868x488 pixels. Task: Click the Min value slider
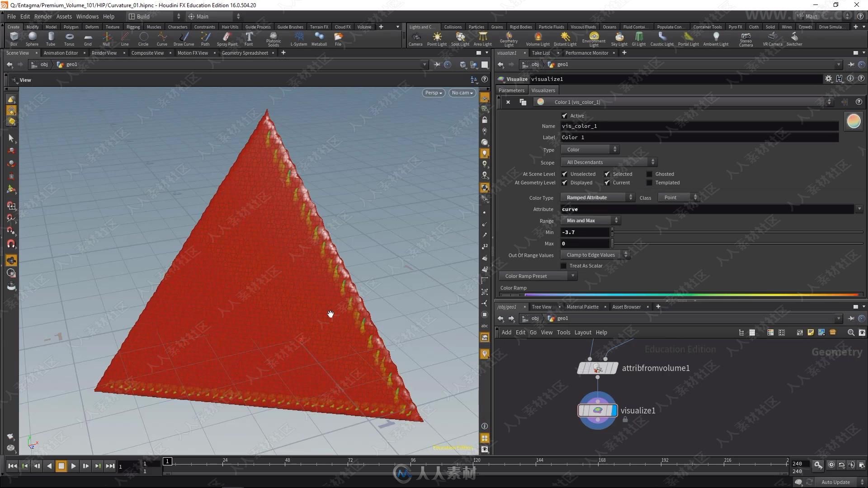click(x=737, y=232)
